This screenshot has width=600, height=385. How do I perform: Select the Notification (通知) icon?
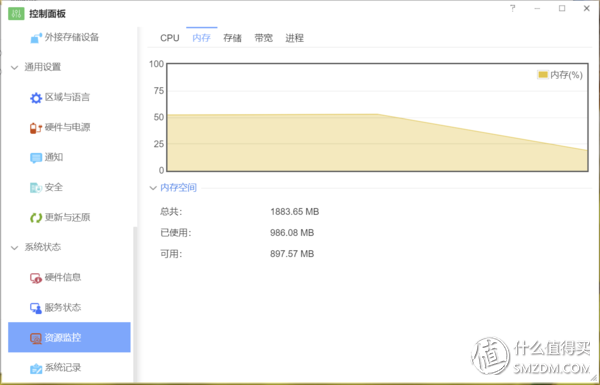coord(36,158)
